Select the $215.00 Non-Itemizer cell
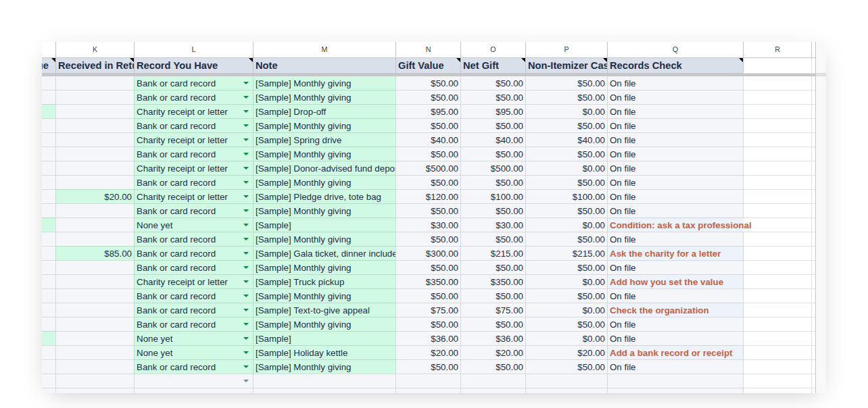This screenshot has height=408, width=868. click(566, 254)
